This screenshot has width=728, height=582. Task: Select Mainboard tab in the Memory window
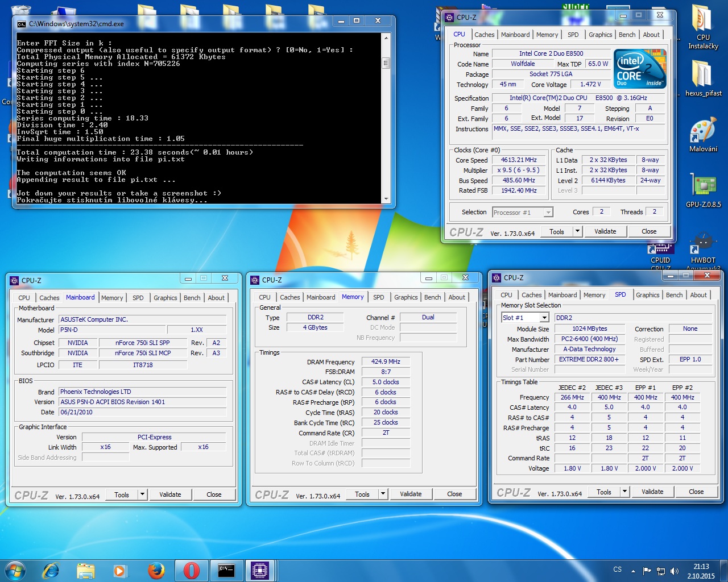pos(321,297)
